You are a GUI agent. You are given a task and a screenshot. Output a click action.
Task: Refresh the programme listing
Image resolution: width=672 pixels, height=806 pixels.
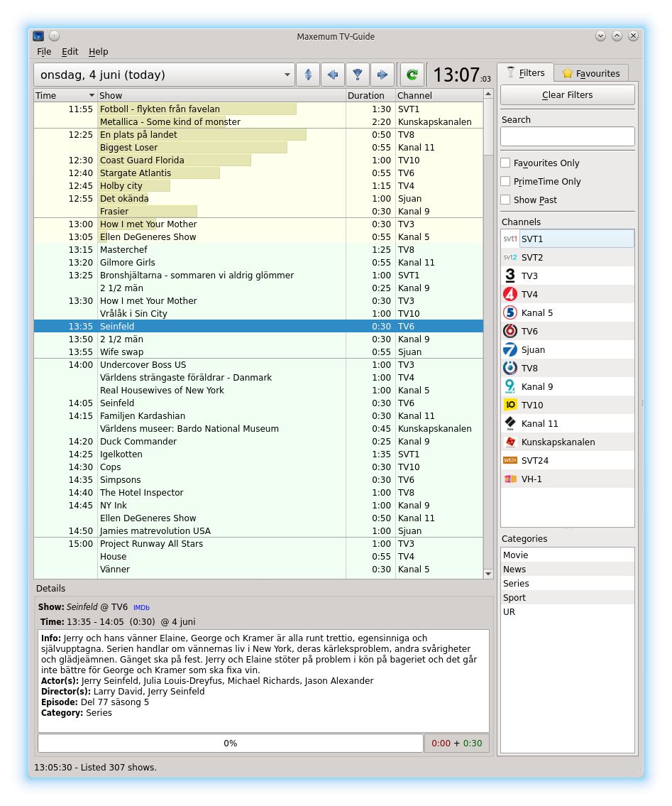coord(412,74)
